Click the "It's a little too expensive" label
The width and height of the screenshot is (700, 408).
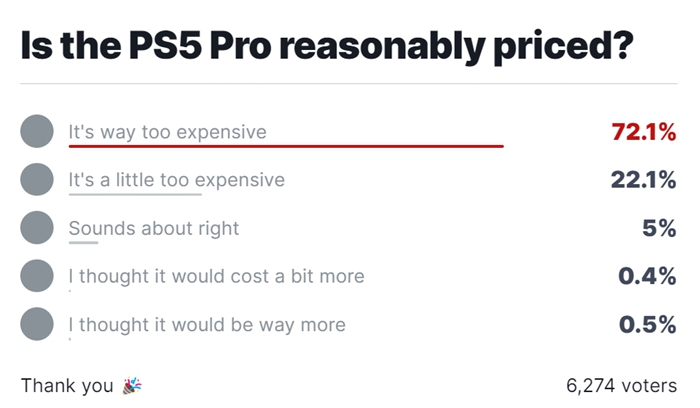176,180
